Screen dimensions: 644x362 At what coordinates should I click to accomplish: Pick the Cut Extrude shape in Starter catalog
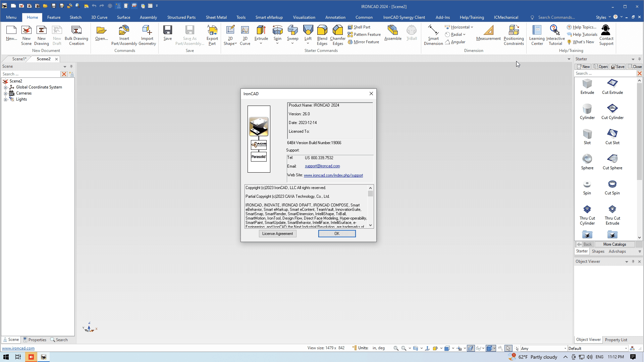[612, 87]
